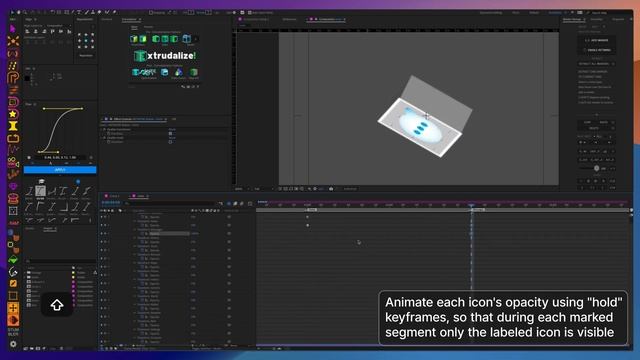
Task: Select top-left anchor point in reposition grid
Action: [x=79, y=35]
